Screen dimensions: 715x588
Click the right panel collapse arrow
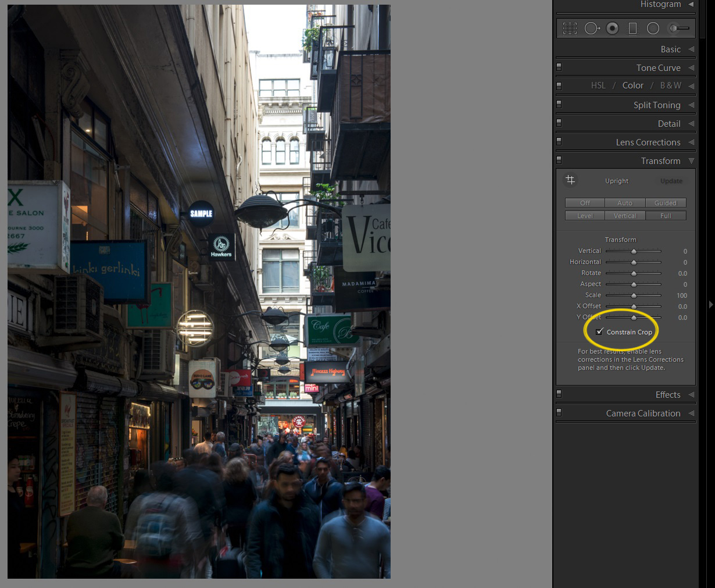[710, 304]
